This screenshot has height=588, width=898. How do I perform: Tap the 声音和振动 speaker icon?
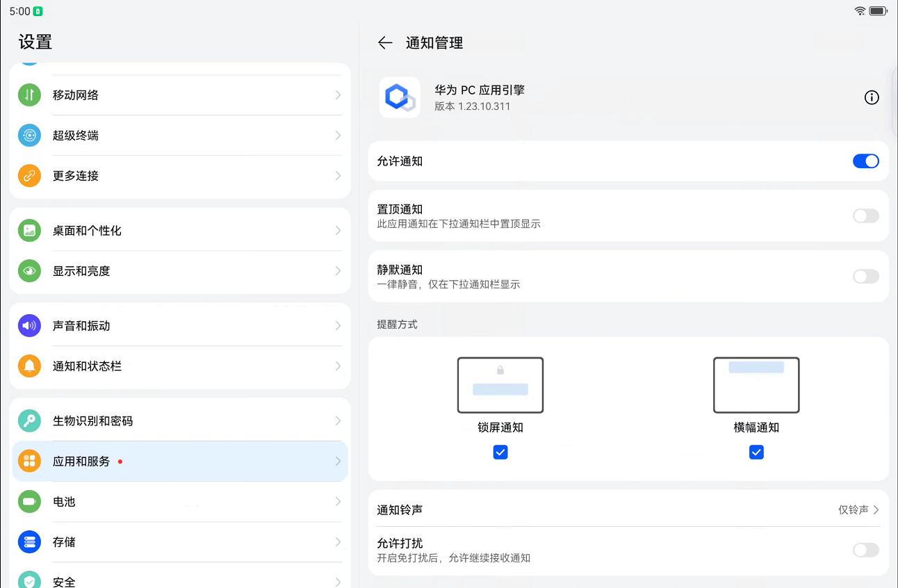click(29, 325)
